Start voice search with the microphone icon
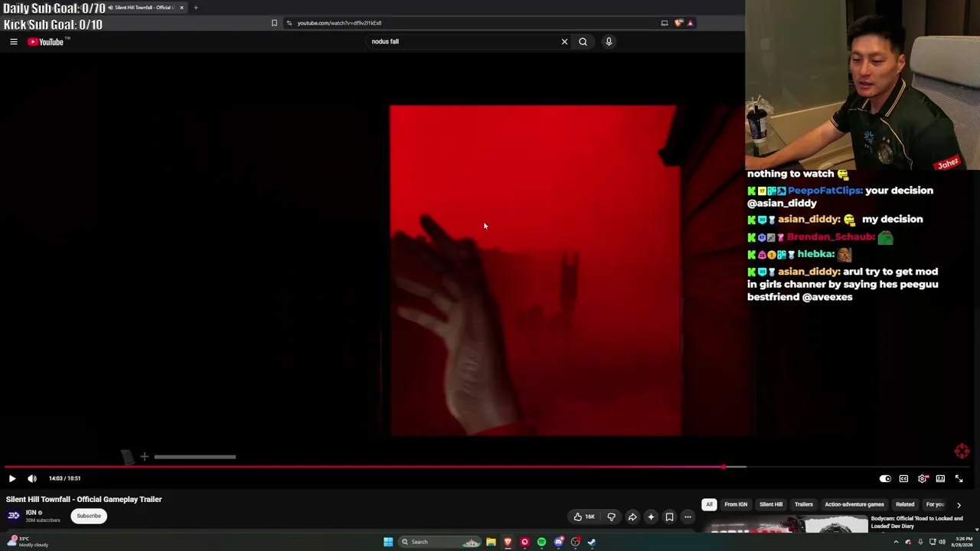980x551 pixels. pos(609,41)
